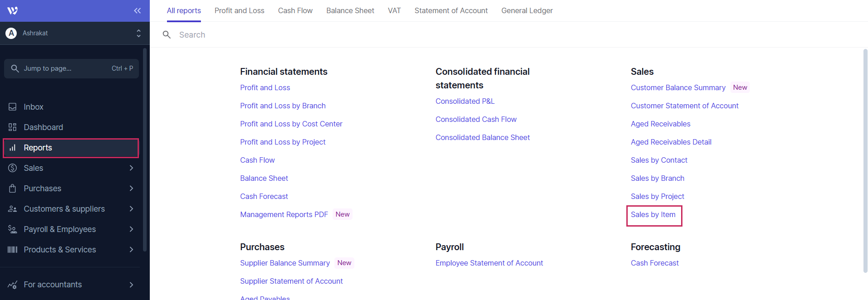Click the search magnifier icon
The width and height of the screenshot is (868, 300).
(x=167, y=35)
